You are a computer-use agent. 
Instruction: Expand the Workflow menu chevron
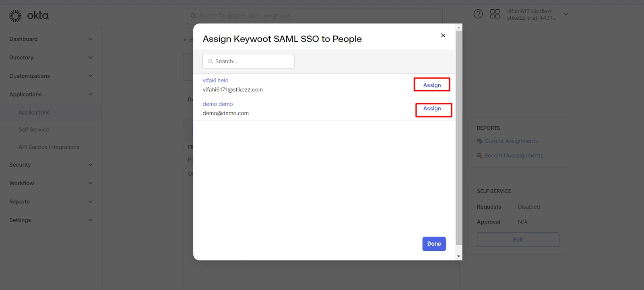[x=90, y=183]
